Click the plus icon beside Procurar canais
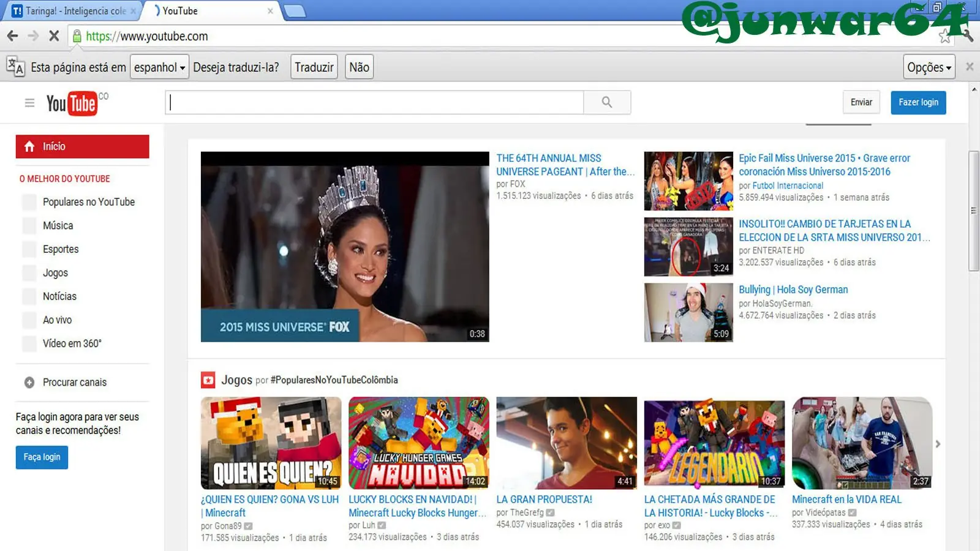Image resolution: width=980 pixels, height=551 pixels. tap(29, 383)
